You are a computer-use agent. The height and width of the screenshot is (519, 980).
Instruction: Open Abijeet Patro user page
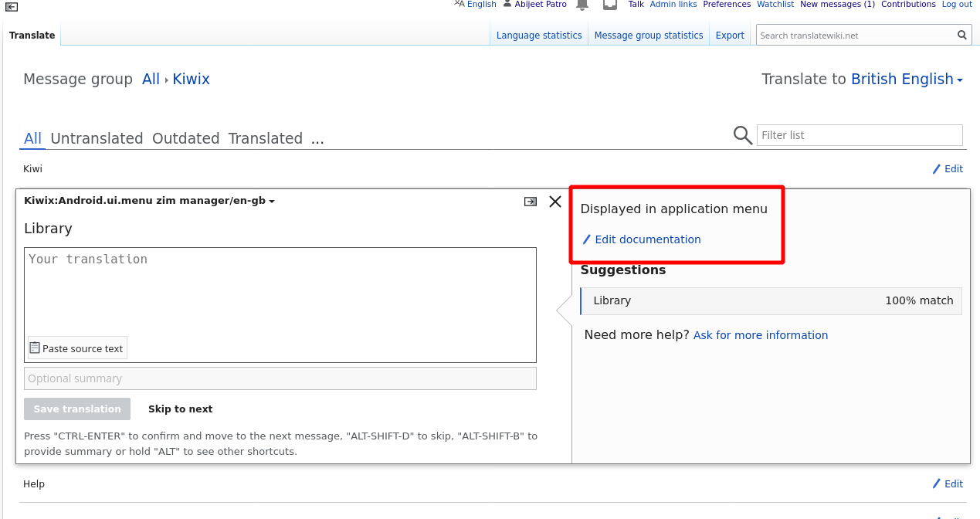click(x=541, y=4)
